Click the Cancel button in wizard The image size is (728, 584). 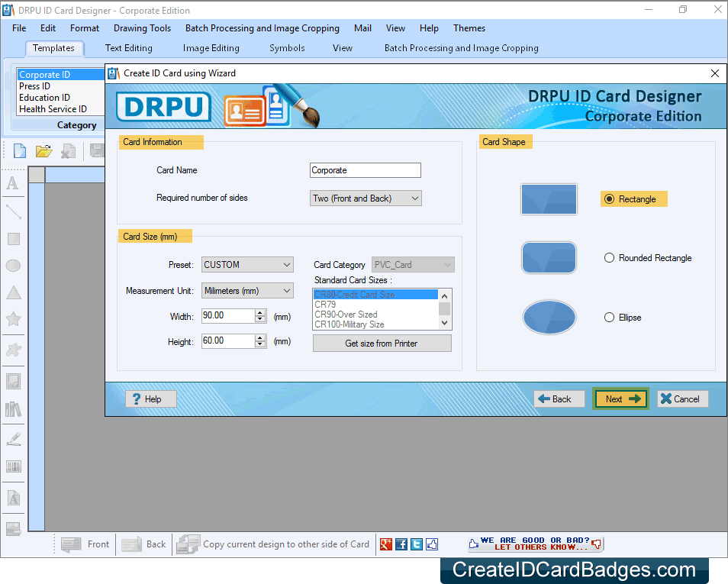(682, 399)
